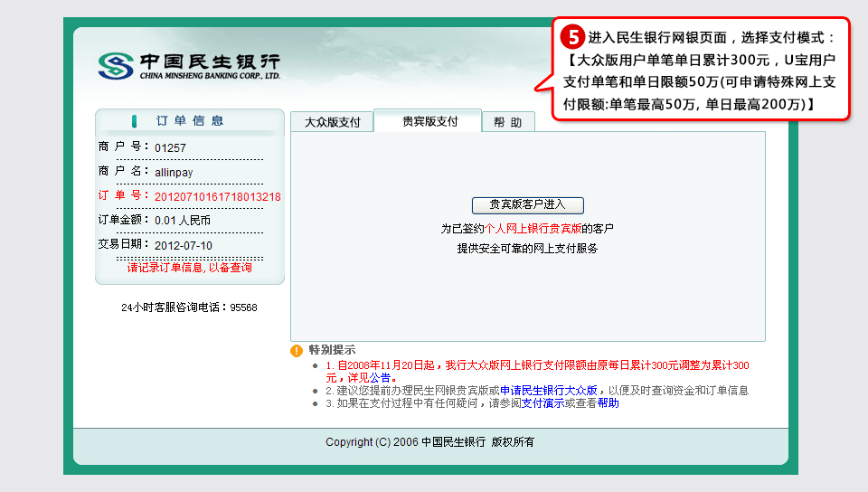868x492 pixels.
Task: Click the 提供安全可靠的网上支付服务 text line
Action: coord(527,249)
